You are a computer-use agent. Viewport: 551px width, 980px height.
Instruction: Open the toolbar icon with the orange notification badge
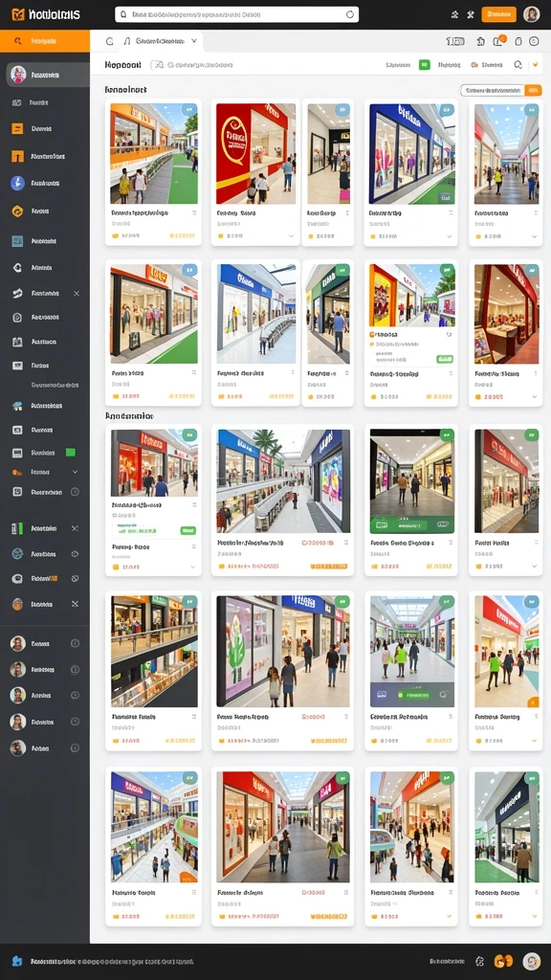point(498,40)
